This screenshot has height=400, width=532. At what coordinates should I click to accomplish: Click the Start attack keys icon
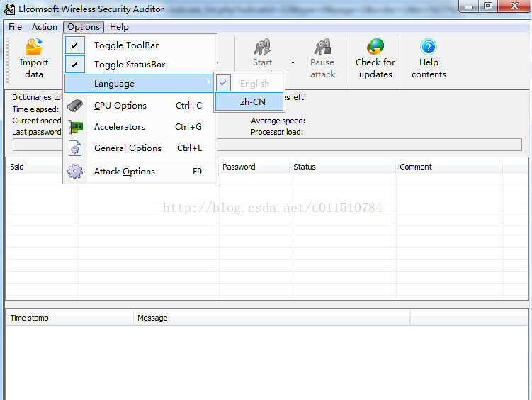click(x=262, y=47)
